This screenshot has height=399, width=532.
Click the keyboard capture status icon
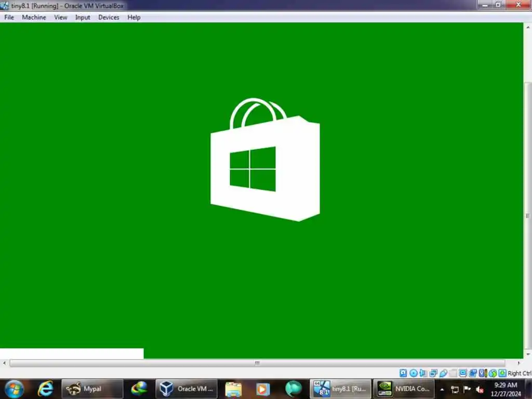click(x=502, y=373)
